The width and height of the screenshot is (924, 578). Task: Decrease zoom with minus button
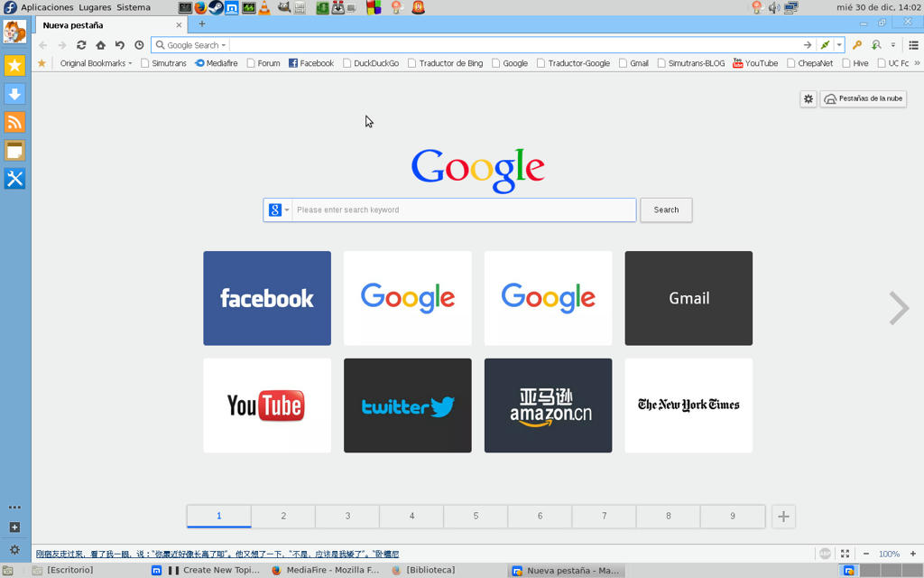(x=865, y=554)
